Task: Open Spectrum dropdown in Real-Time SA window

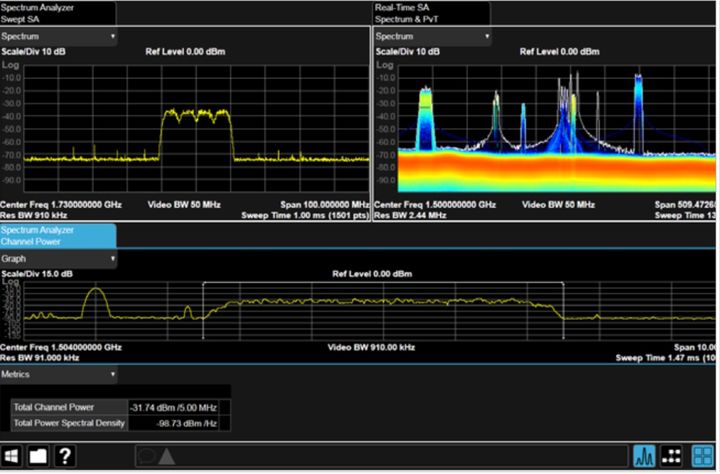Action: (x=433, y=36)
